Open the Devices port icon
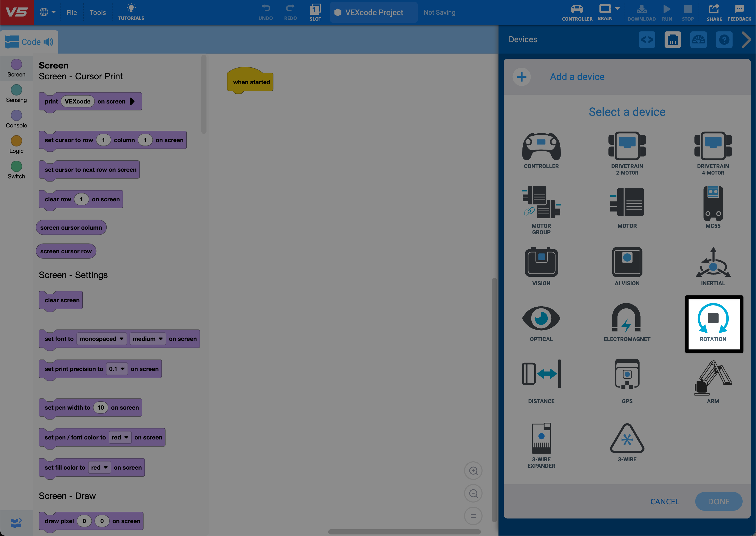Image resolution: width=756 pixels, height=536 pixels. [673, 40]
